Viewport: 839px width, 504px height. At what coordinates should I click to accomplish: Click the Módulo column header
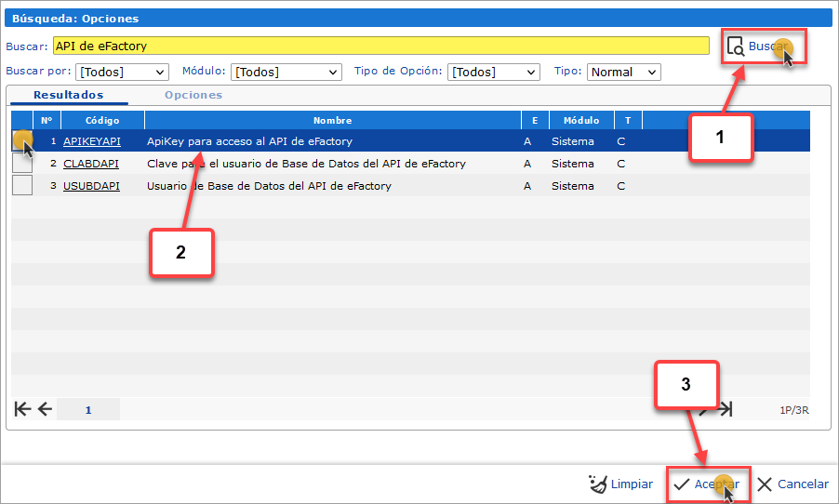pos(581,120)
